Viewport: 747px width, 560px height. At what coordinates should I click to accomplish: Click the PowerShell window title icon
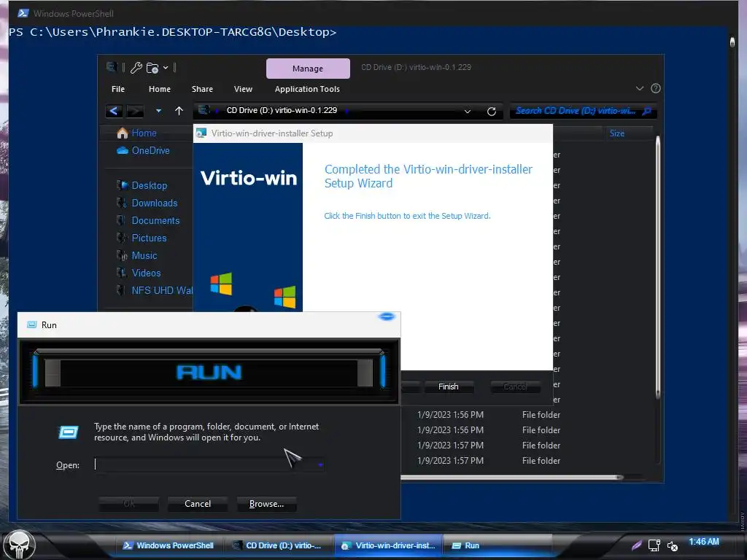[23, 13]
